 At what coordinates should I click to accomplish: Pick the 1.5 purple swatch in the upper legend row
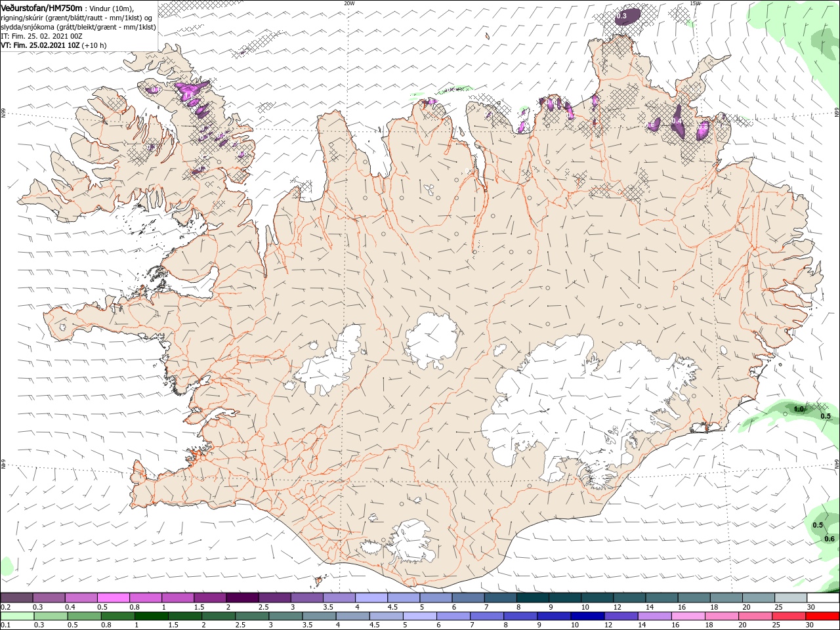coord(210,598)
